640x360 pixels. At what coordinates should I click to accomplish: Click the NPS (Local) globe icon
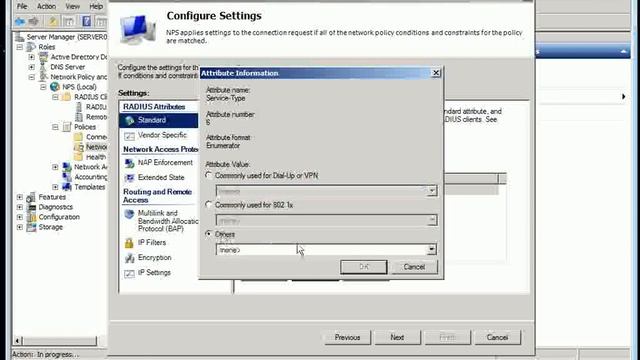tap(55, 87)
